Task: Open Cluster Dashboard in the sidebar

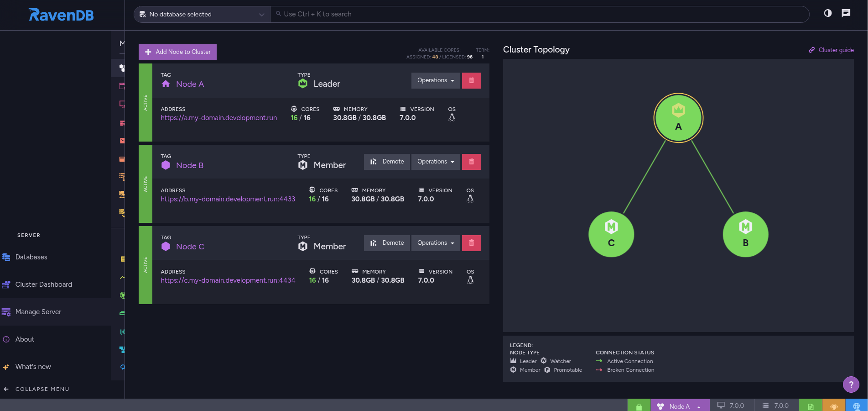Action: point(55,285)
